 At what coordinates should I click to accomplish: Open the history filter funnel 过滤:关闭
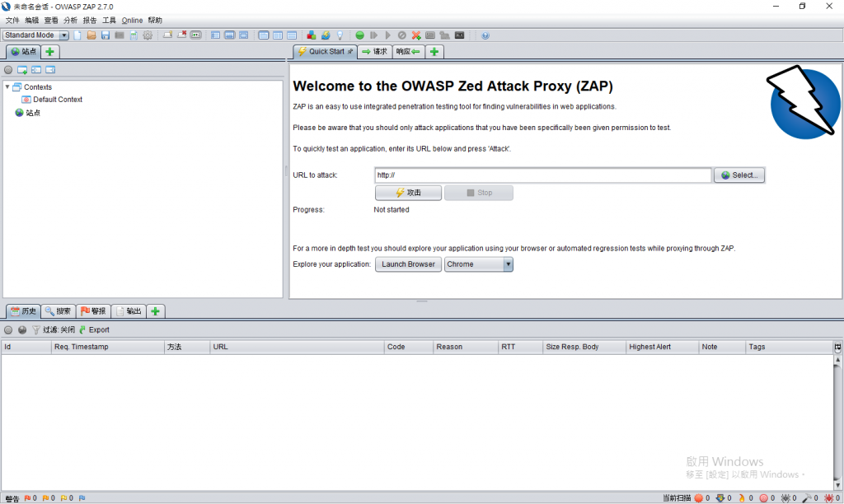[54, 329]
